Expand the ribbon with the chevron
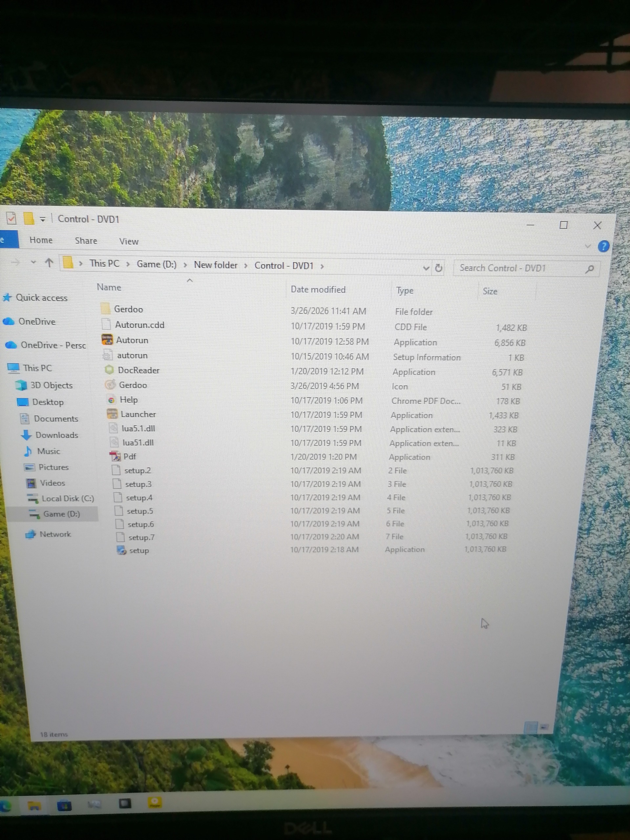Screen dimensions: 630x840 coord(587,246)
